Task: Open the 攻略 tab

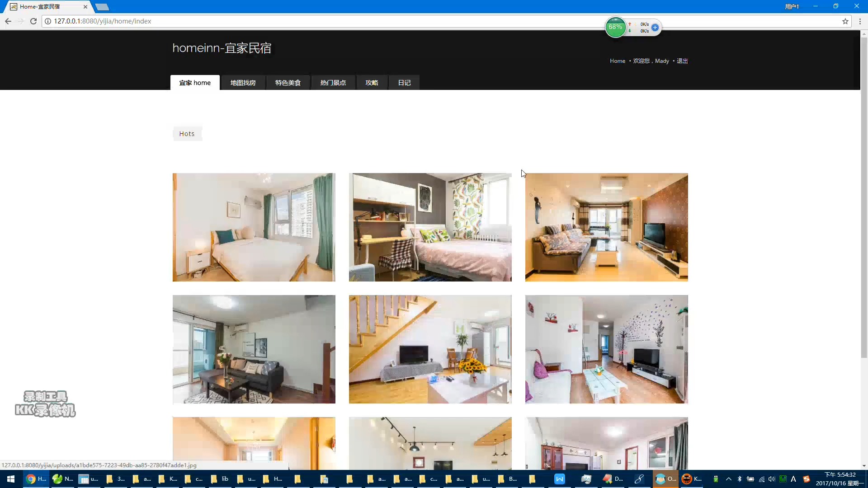Action: click(372, 83)
